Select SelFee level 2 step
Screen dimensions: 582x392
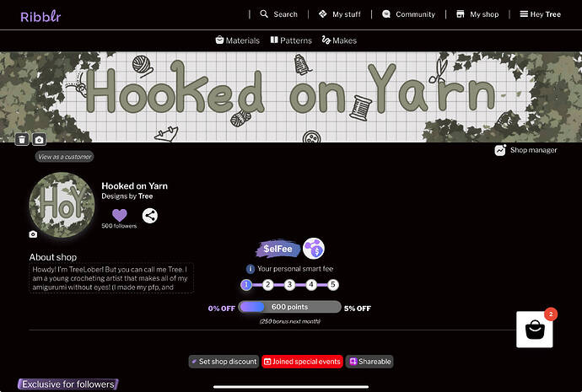pos(267,285)
